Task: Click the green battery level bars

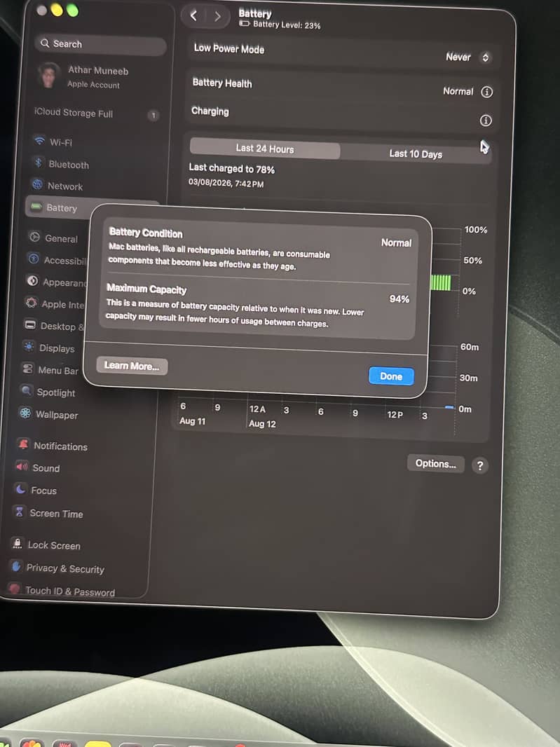Action: 440,282
